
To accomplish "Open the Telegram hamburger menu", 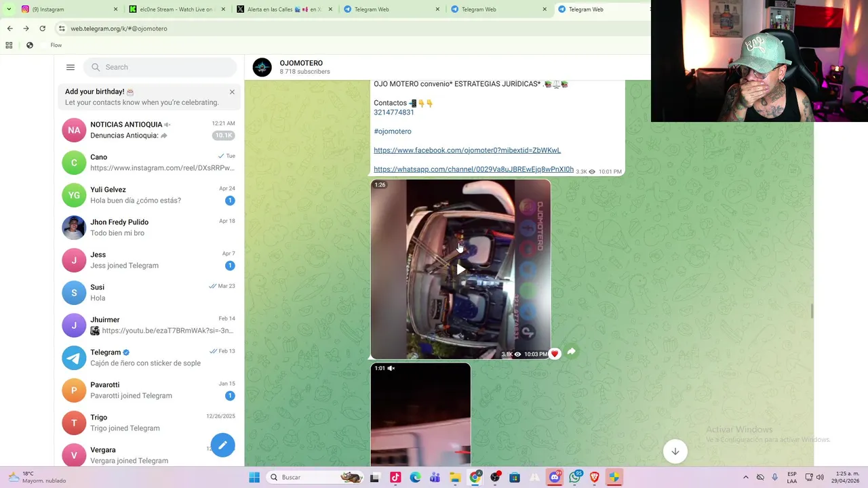I will click(x=71, y=67).
